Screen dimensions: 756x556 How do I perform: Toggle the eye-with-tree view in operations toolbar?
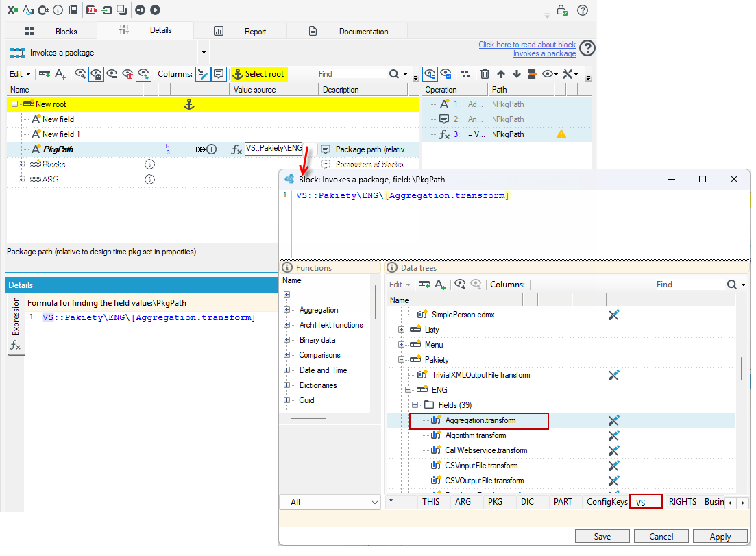(x=430, y=74)
